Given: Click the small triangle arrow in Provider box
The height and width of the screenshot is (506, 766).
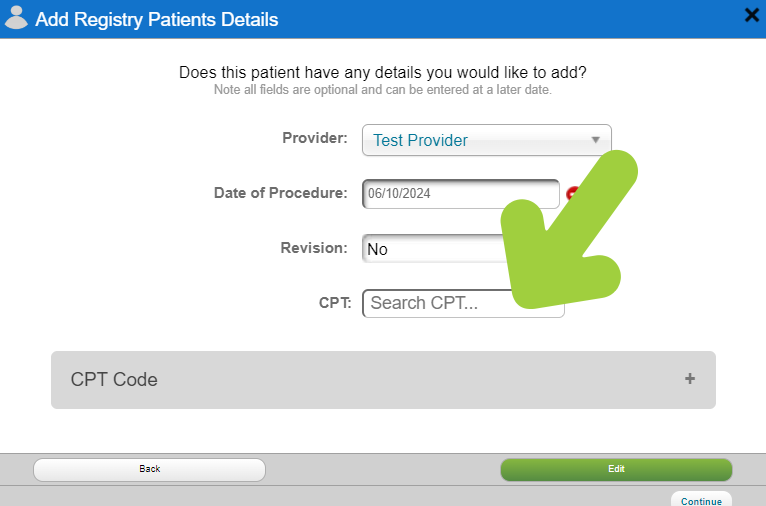Looking at the screenshot, I should (x=596, y=140).
